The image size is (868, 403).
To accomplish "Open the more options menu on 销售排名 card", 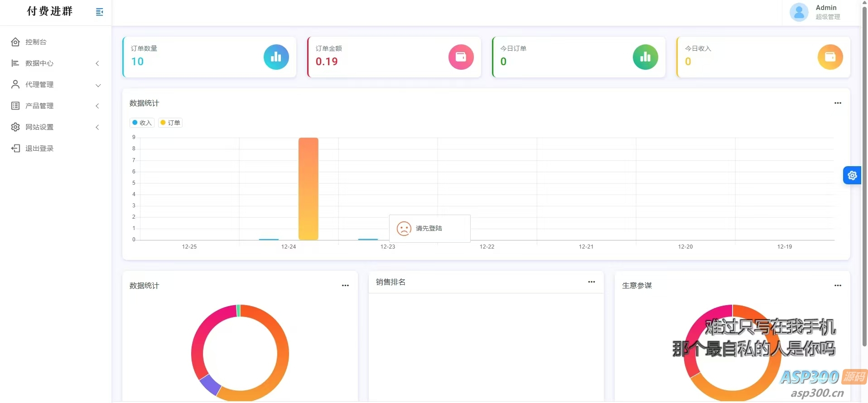I will (591, 282).
